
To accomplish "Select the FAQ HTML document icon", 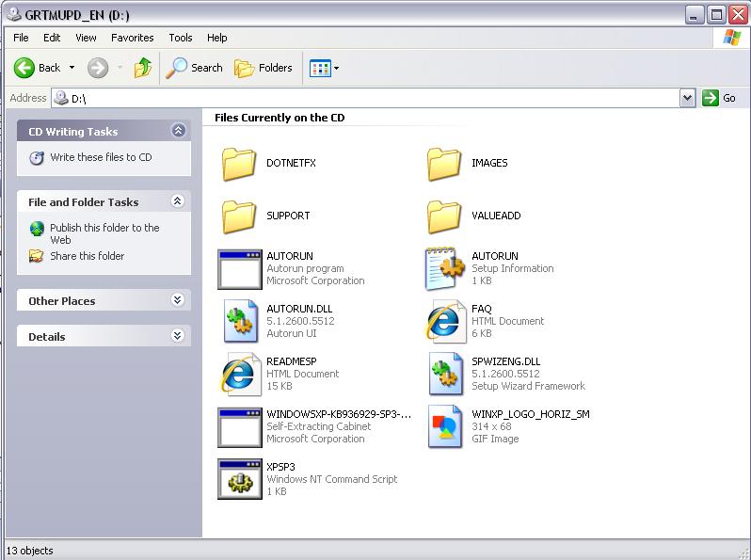I will tap(445, 321).
